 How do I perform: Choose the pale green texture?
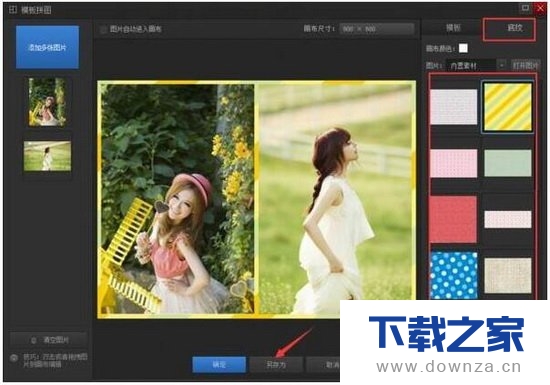(x=508, y=163)
